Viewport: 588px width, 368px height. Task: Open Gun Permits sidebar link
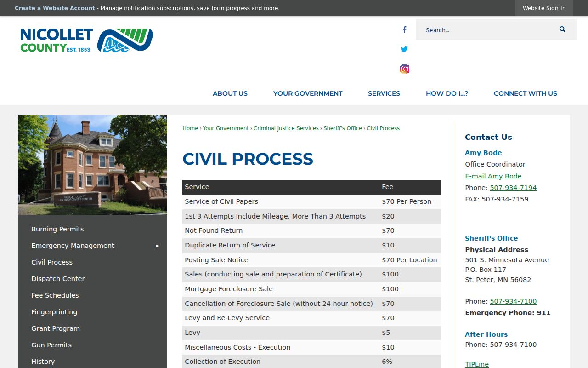click(x=51, y=345)
